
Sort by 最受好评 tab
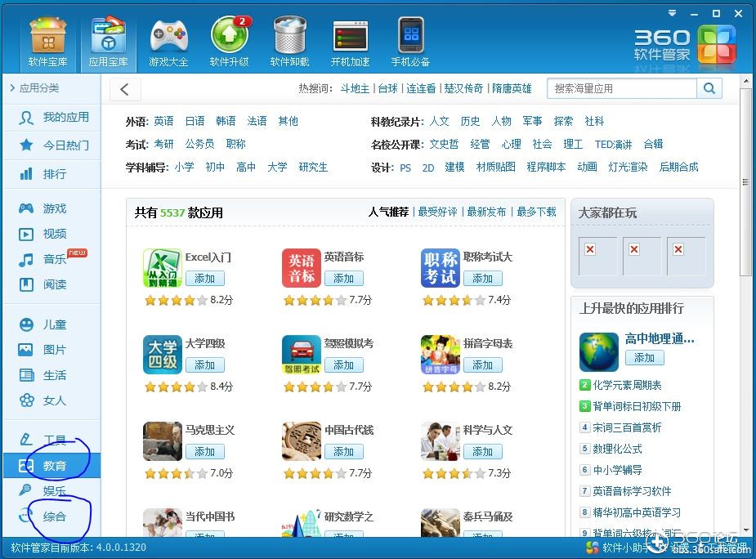coord(438,212)
